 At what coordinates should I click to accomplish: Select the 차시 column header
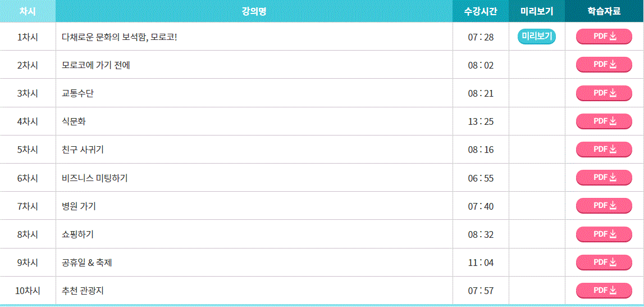(28, 11)
